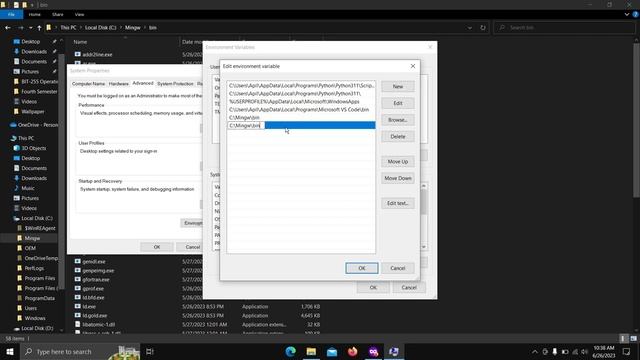Expand the address bar history dropdown
Screen dimensions: 640x360
tap(470, 28)
